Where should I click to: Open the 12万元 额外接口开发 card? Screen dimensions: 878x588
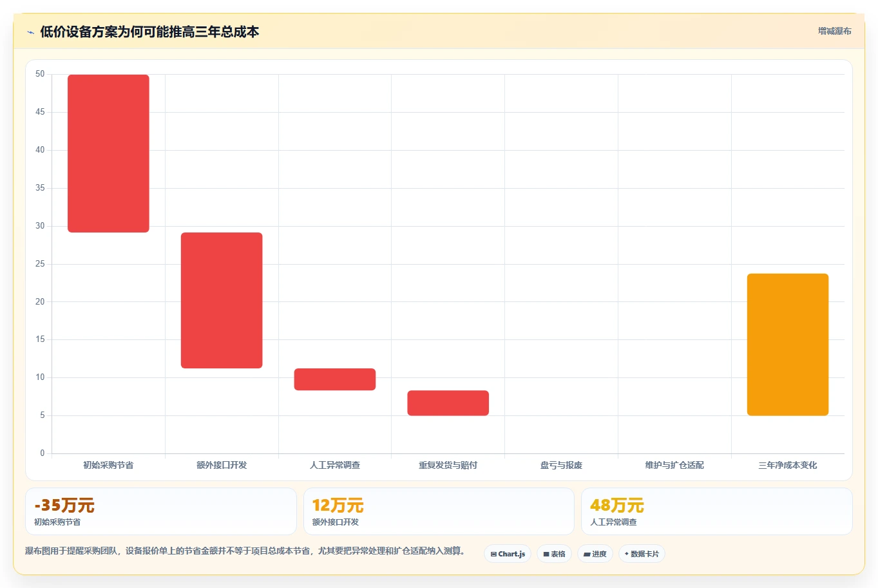[439, 511]
